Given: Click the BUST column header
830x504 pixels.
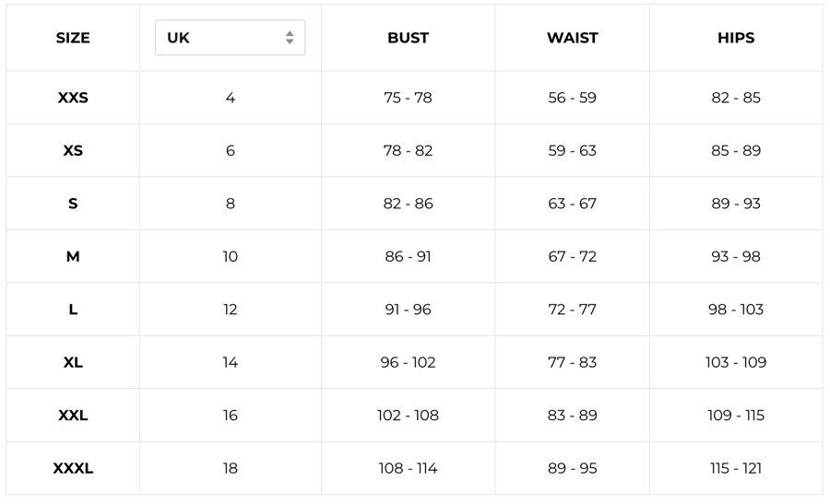Looking at the screenshot, I should coord(408,38).
